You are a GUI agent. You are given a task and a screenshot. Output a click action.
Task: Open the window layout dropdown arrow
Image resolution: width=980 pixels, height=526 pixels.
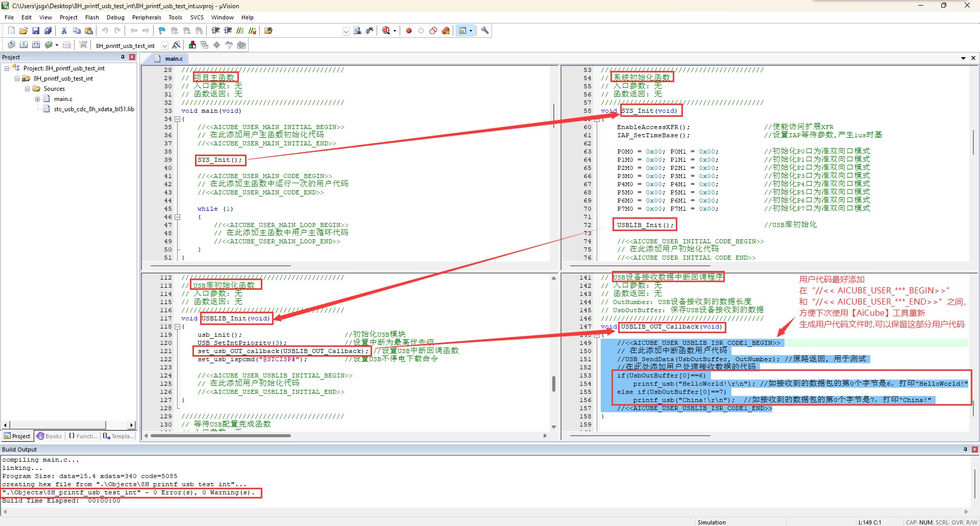(x=471, y=31)
